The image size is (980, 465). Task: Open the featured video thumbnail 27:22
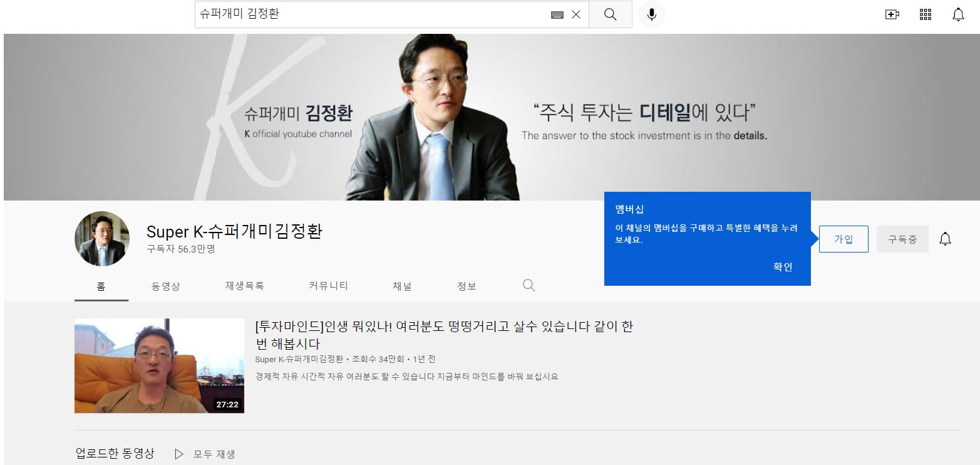click(x=159, y=366)
